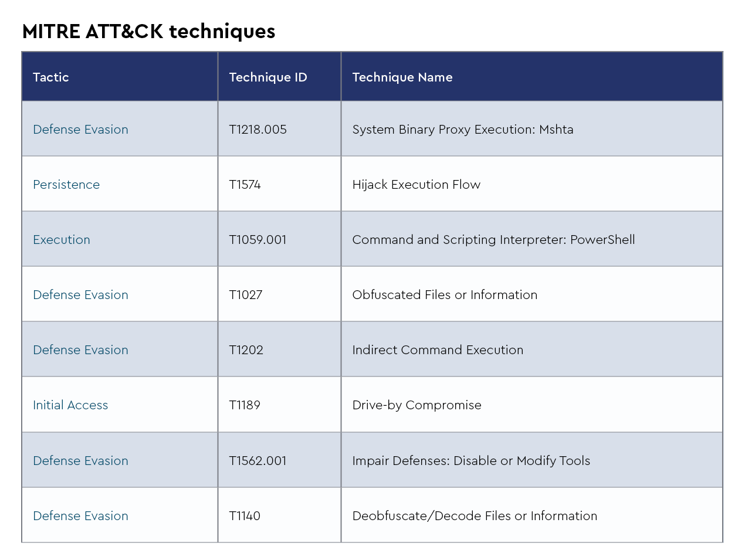Select the Technique Name column header
Viewport: 745px width, 560px height.
[x=402, y=77]
